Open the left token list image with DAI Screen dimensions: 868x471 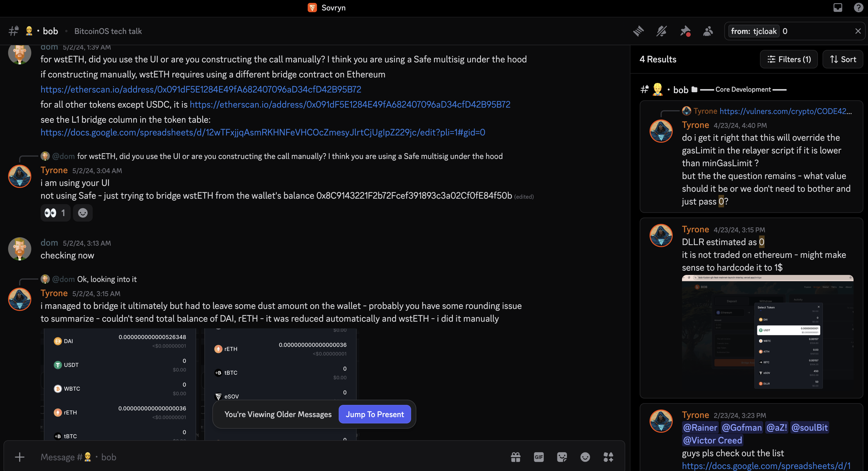point(120,384)
